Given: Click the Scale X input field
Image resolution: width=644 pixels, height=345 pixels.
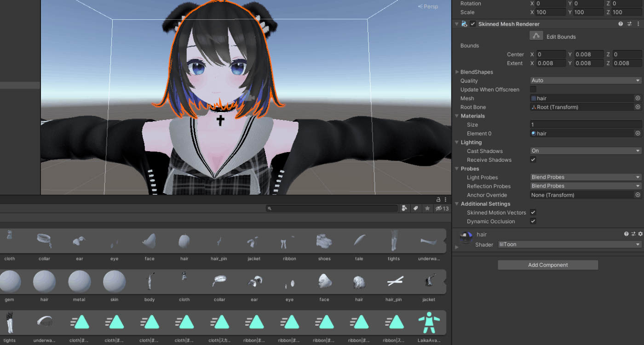Looking at the screenshot, I should coord(551,12).
